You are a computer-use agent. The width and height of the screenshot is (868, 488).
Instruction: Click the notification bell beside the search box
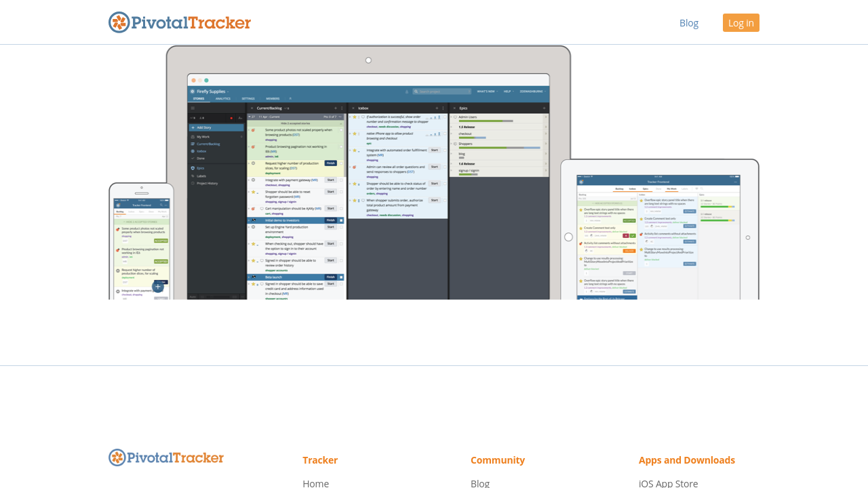pyautogui.click(x=407, y=91)
